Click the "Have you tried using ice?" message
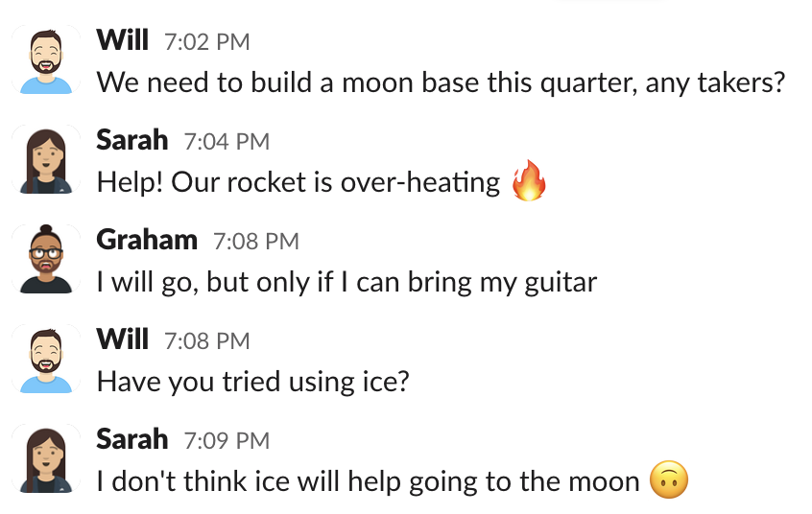The width and height of the screenshot is (812, 514). click(253, 382)
